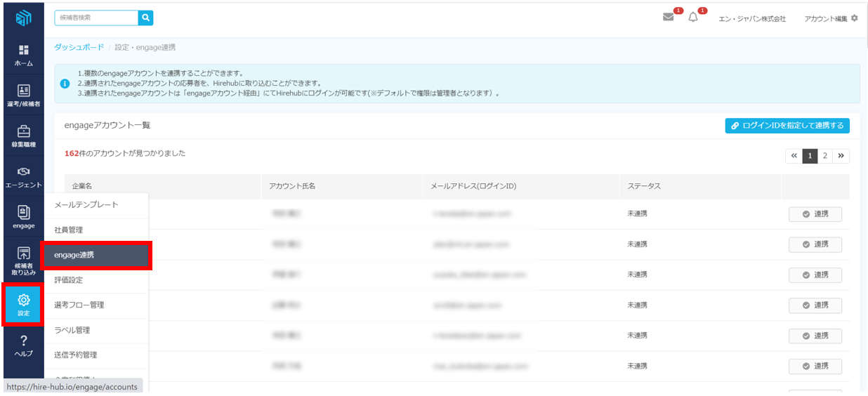Image resolution: width=868 pixels, height=396 pixels.
Task: Open the ヘルプ question mark icon
Action: point(23,345)
